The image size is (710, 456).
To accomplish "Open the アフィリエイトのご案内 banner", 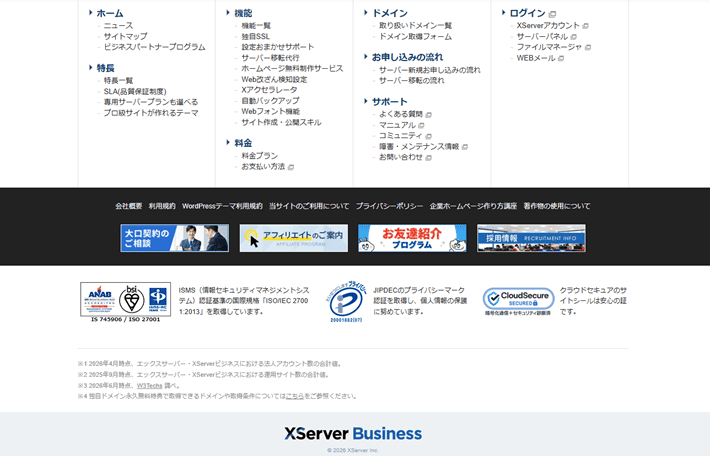I will click(294, 238).
